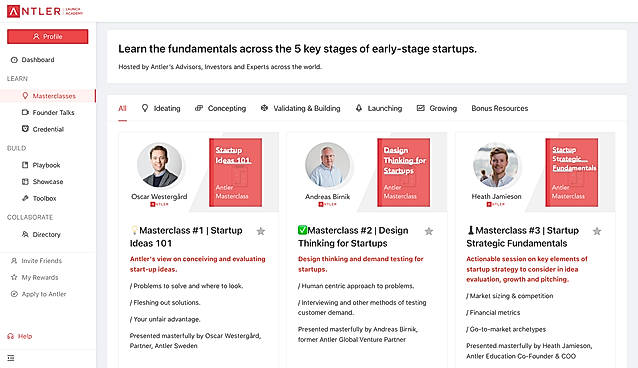Select the Validating & Building tab
This screenshot has height=368, width=638.
pos(300,108)
